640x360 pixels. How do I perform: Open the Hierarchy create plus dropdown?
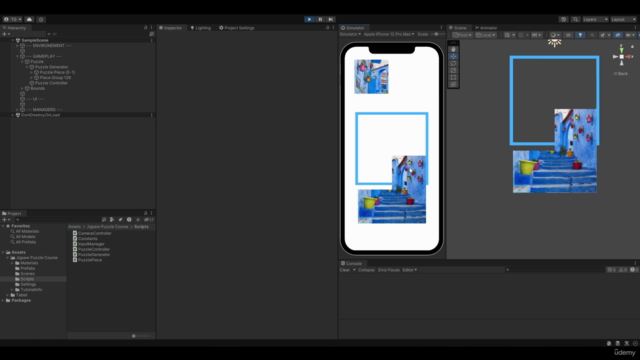(x=6, y=34)
